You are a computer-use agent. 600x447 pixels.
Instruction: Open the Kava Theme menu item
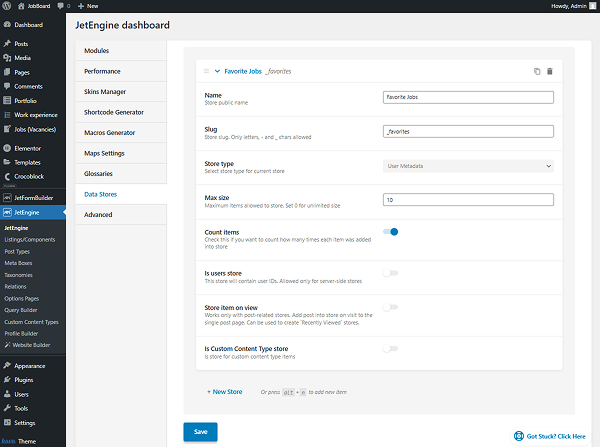(19, 441)
